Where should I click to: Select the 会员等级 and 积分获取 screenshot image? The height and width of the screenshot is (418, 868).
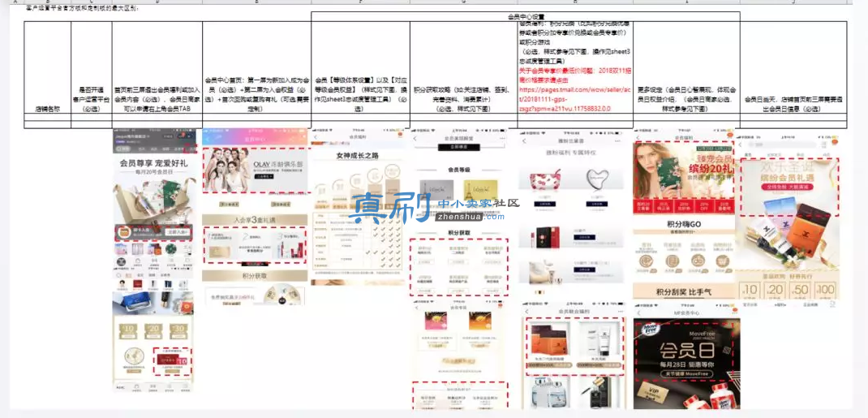click(x=460, y=215)
